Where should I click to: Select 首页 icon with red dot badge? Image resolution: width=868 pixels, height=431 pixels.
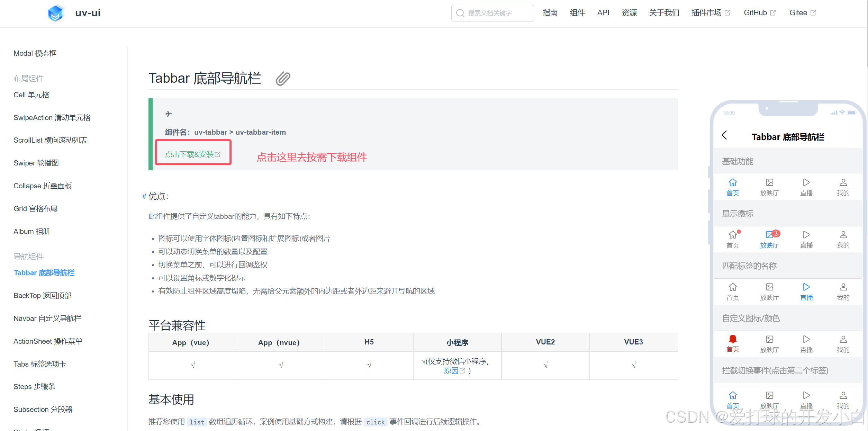(x=733, y=234)
